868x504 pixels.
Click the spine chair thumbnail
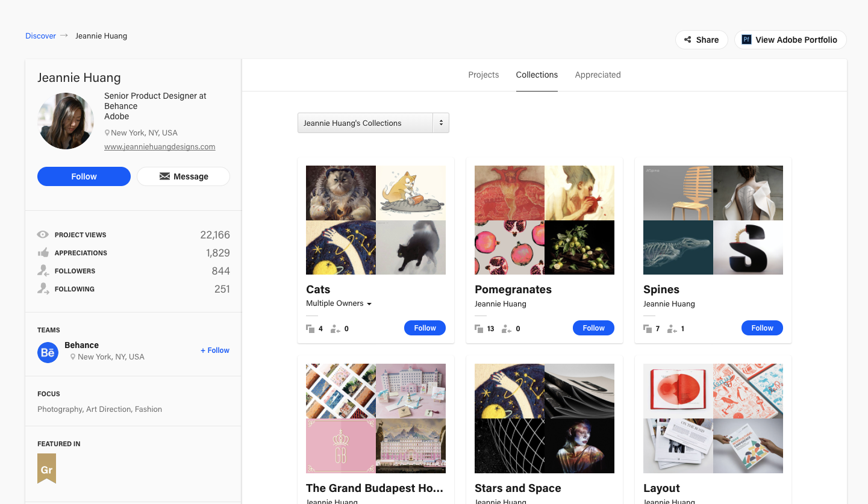678,193
